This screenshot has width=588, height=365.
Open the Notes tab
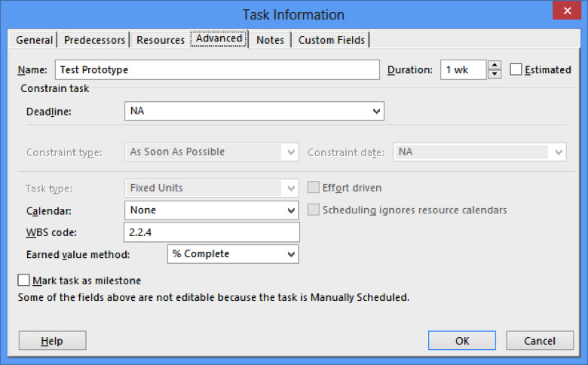click(270, 40)
